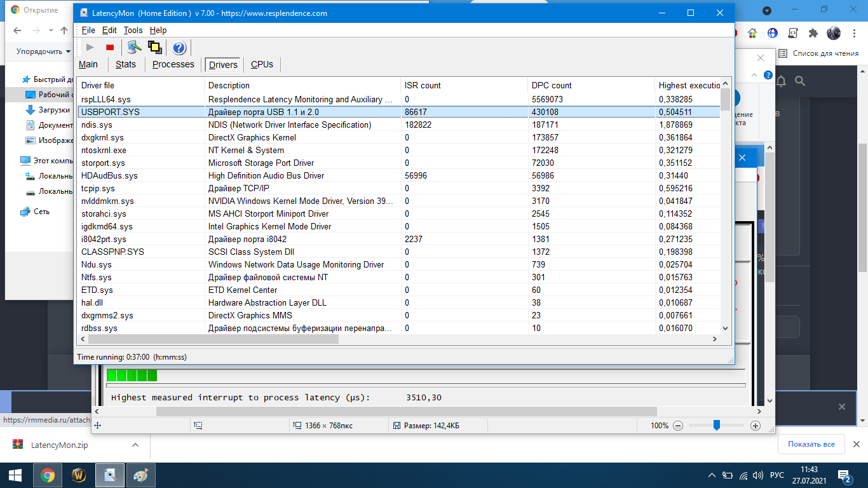Sort by ISR count column header
This screenshot has width=868, height=488.
pos(465,85)
